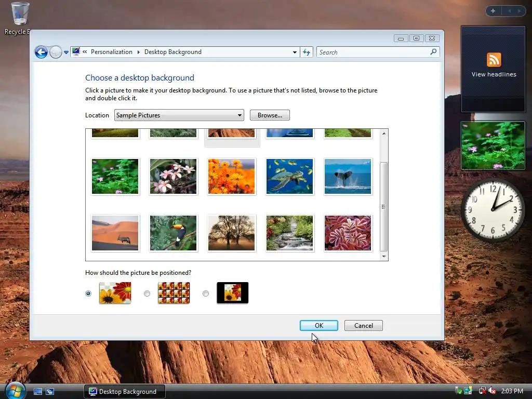Click the stretched flower position preview
The height and width of the screenshot is (399, 532).
[115, 293]
